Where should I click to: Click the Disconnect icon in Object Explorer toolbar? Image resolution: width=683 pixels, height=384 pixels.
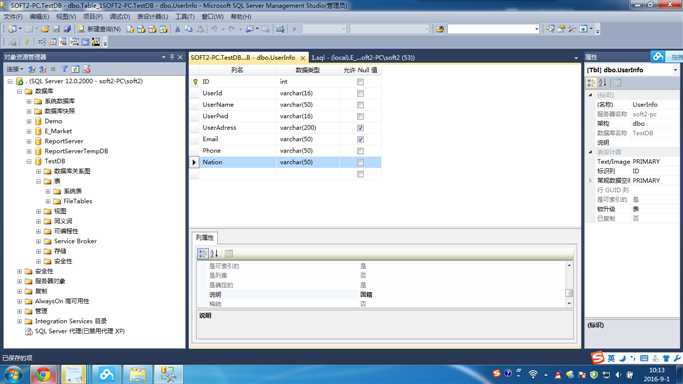coord(43,69)
